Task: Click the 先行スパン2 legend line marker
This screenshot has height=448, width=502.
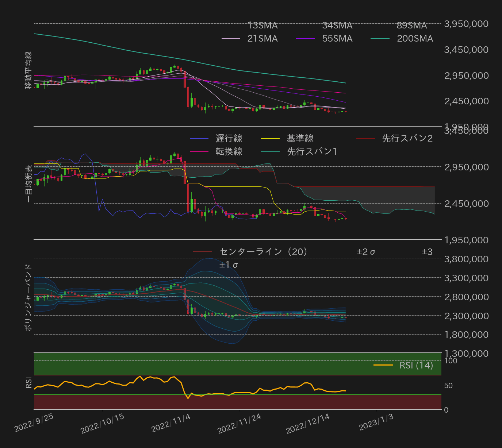Action: [365, 139]
